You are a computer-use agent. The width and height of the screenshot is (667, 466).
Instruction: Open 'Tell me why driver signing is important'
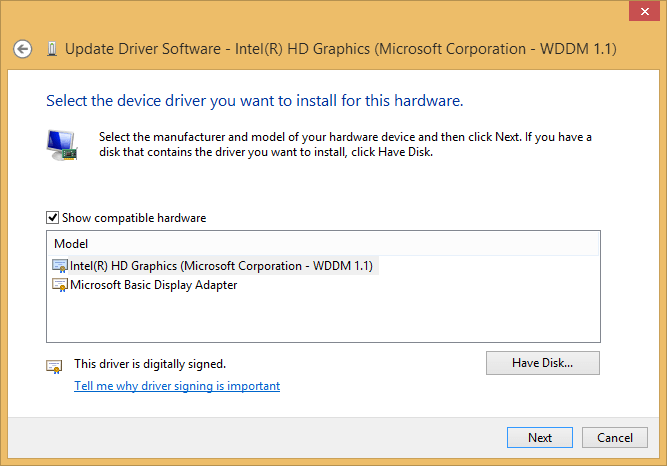pos(177,386)
